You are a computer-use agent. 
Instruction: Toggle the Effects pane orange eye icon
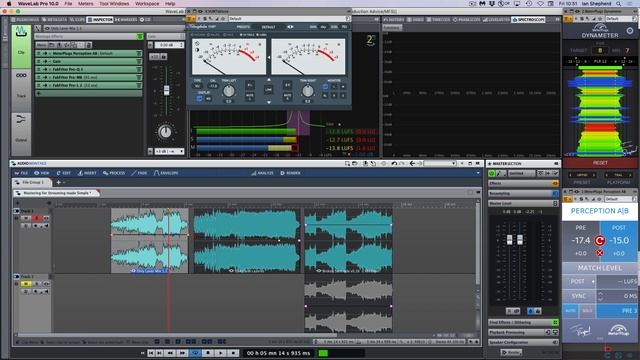[x=555, y=184]
